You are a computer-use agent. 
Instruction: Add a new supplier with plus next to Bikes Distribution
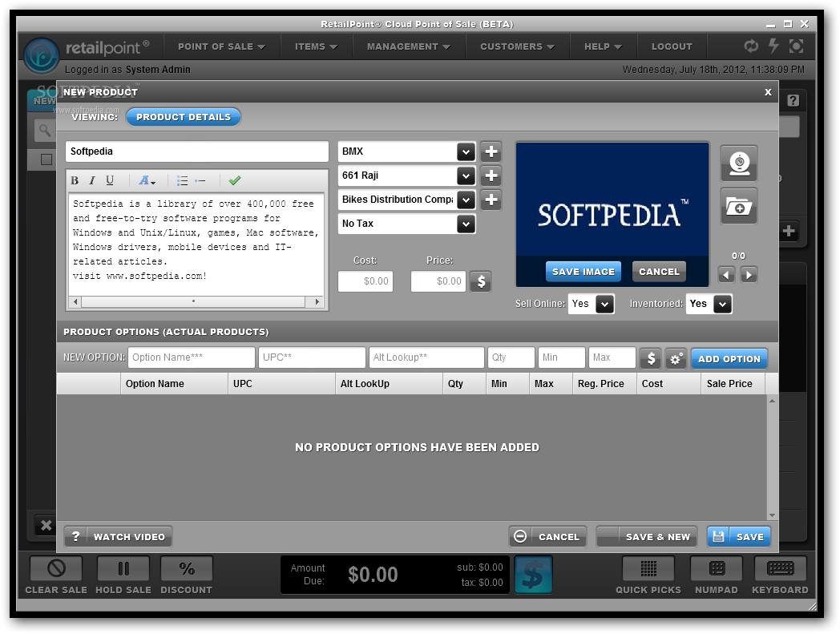tap(491, 200)
